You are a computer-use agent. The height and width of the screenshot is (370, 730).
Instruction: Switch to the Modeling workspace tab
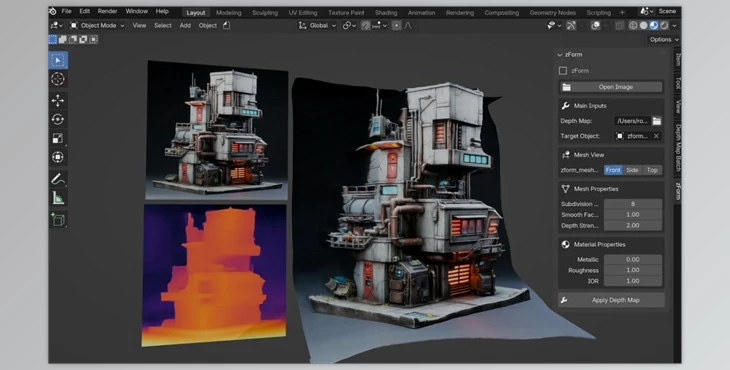point(229,13)
